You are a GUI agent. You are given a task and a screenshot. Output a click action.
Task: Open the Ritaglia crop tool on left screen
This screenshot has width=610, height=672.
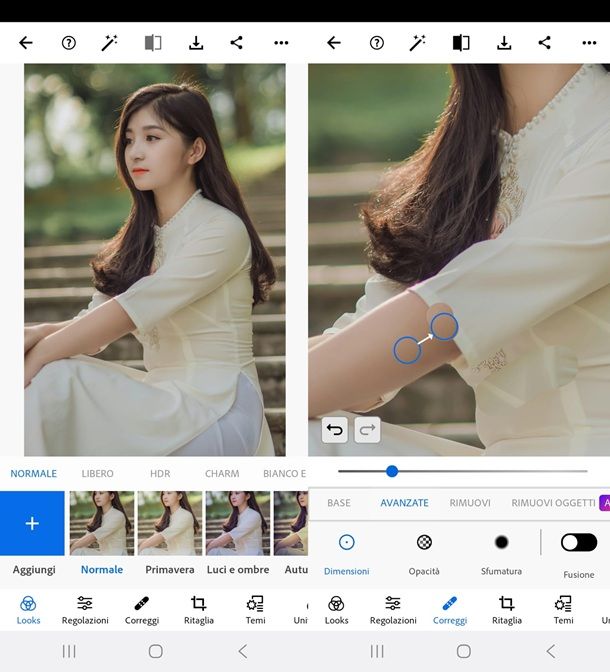coord(199,610)
